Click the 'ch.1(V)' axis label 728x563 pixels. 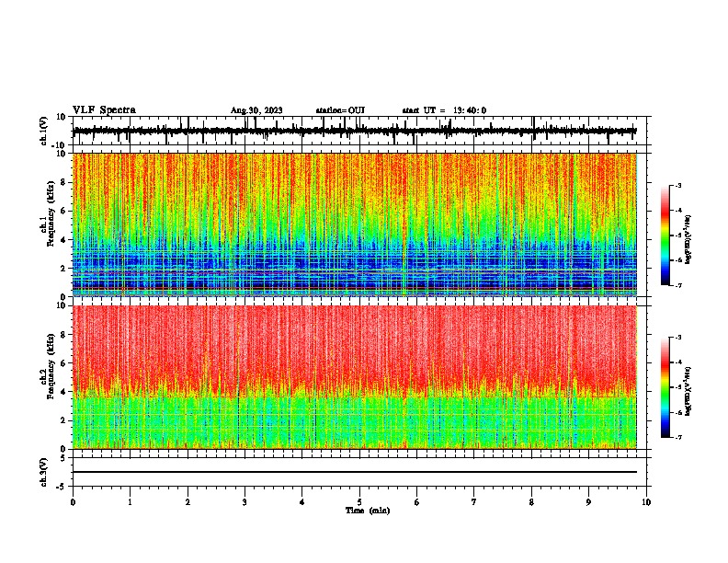[x=44, y=131]
